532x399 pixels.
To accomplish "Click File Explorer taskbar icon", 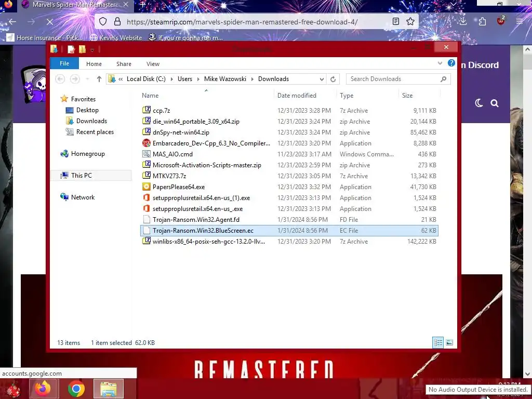I will coord(109,389).
